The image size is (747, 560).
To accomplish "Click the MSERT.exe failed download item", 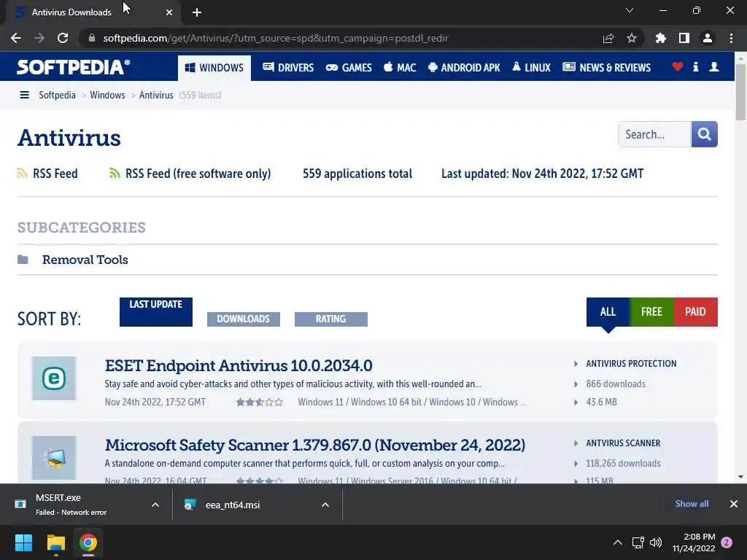I will tap(71, 505).
